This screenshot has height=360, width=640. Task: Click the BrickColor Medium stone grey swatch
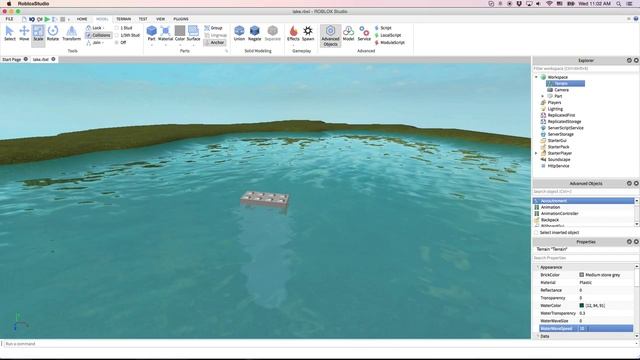(582, 275)
